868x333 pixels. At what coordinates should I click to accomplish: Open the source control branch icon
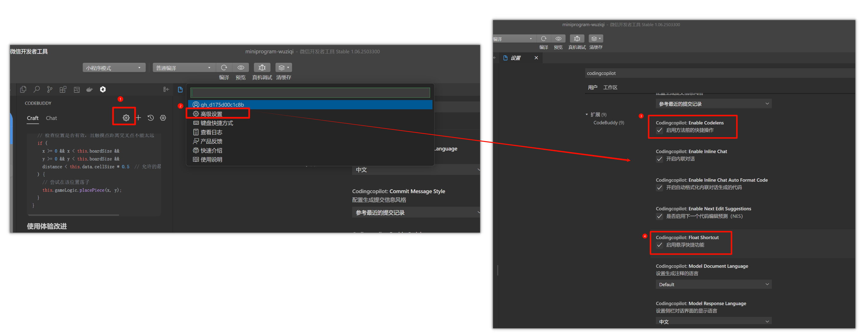click(x=50, y=89)
